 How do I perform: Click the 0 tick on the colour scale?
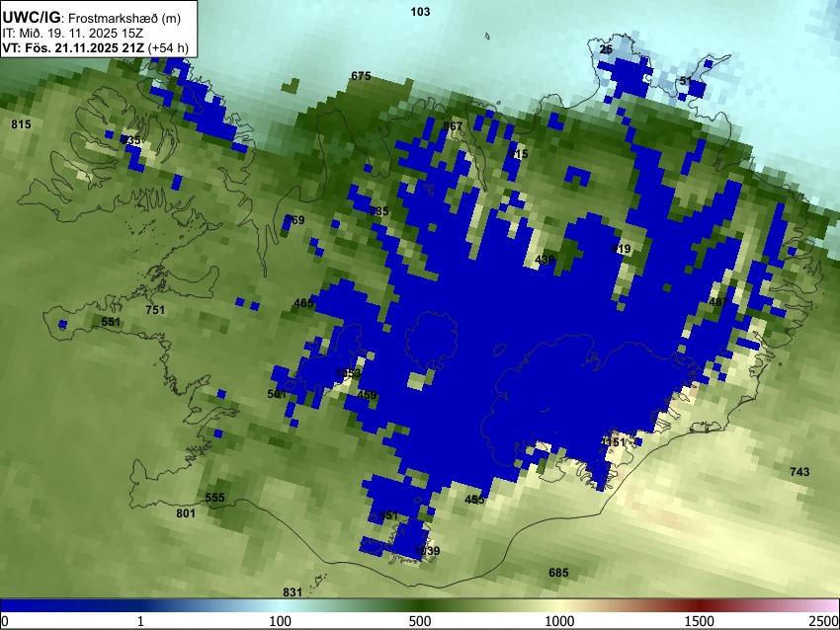pyautogui.click(x=5, y=621)
